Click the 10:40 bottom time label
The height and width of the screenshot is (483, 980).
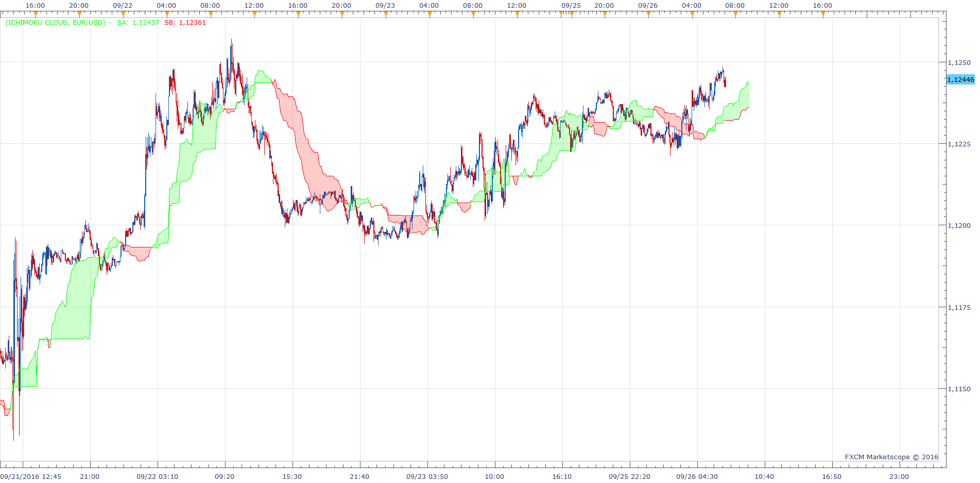pyautogui.click(x=764, y=476)
